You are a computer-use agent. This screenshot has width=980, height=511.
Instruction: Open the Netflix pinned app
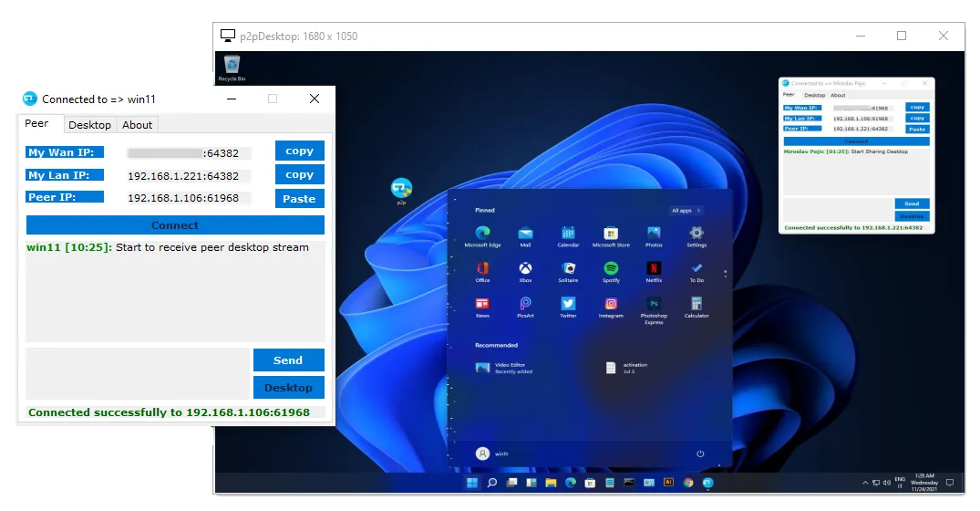654,268
